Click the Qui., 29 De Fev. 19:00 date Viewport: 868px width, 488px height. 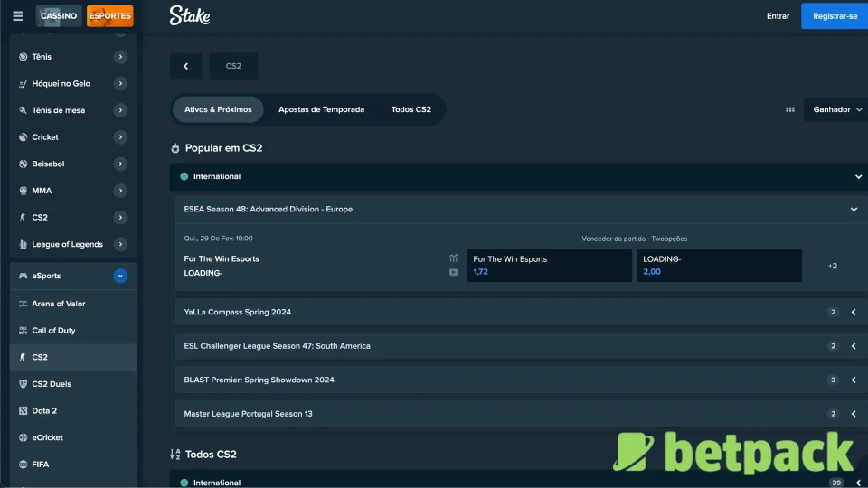(x=218, y=239)
